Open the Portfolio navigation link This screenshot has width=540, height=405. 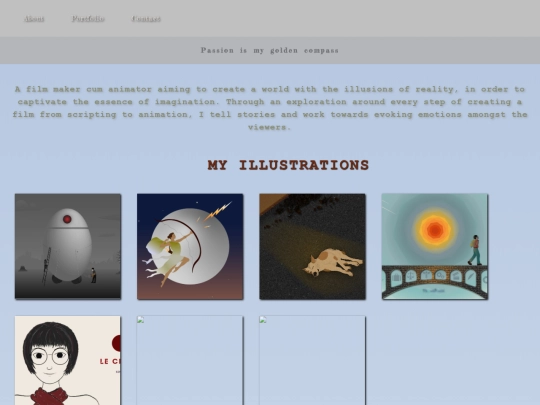pyautogui.click(x=88, y=19)
